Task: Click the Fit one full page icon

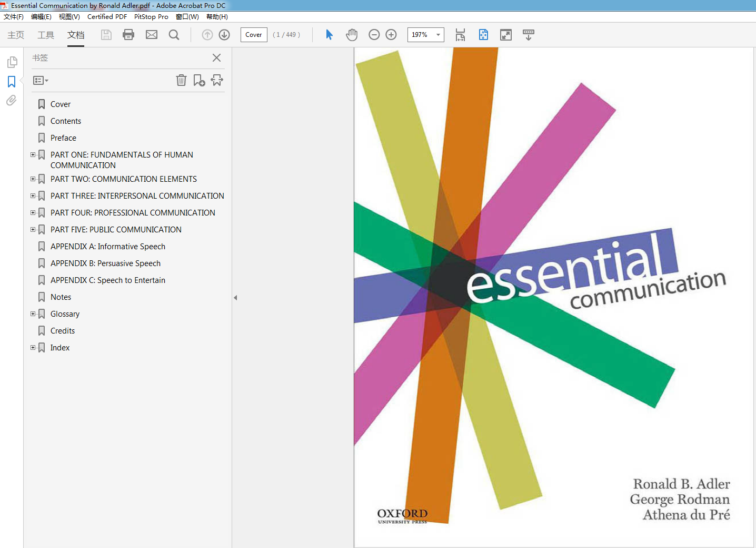Action: coord(483,35)
